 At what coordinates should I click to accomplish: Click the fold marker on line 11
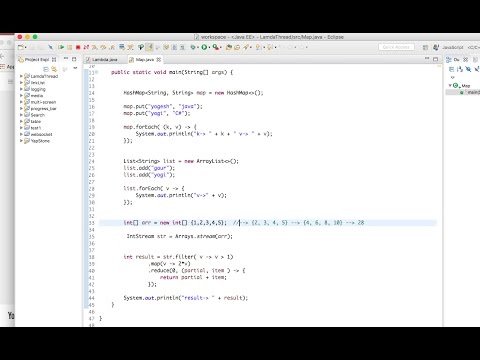97,72
